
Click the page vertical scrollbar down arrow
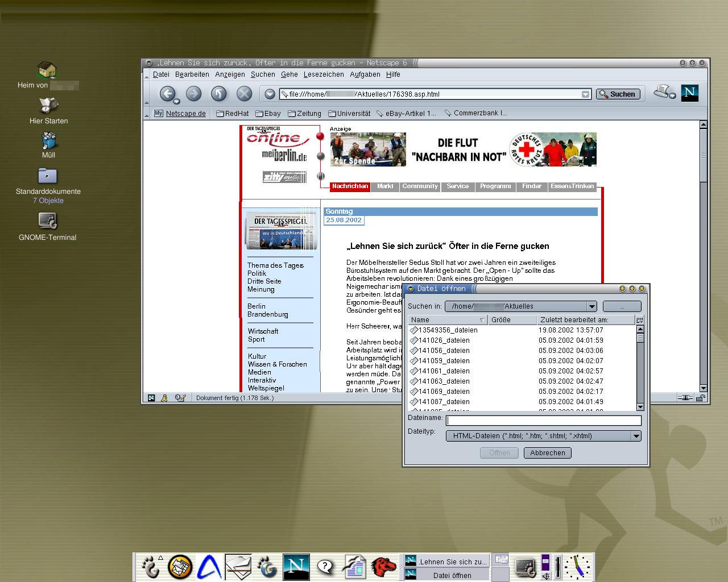pos(703,388)
